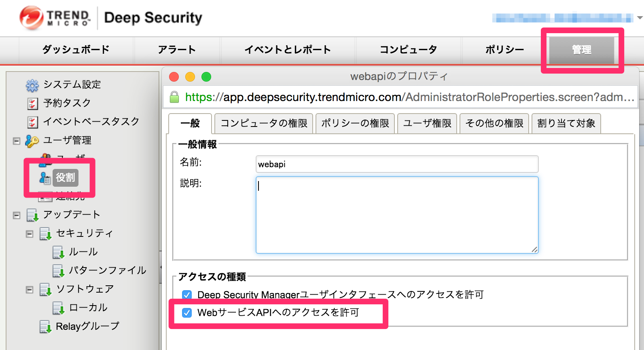Click the green padlock in address bar

coord(174,97)
